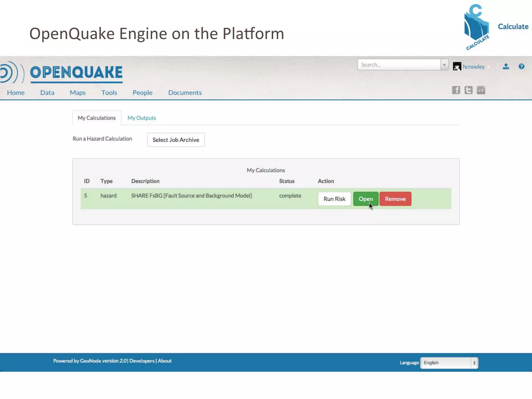Select the My Calculations tab
532x399 pixels.
97,118
